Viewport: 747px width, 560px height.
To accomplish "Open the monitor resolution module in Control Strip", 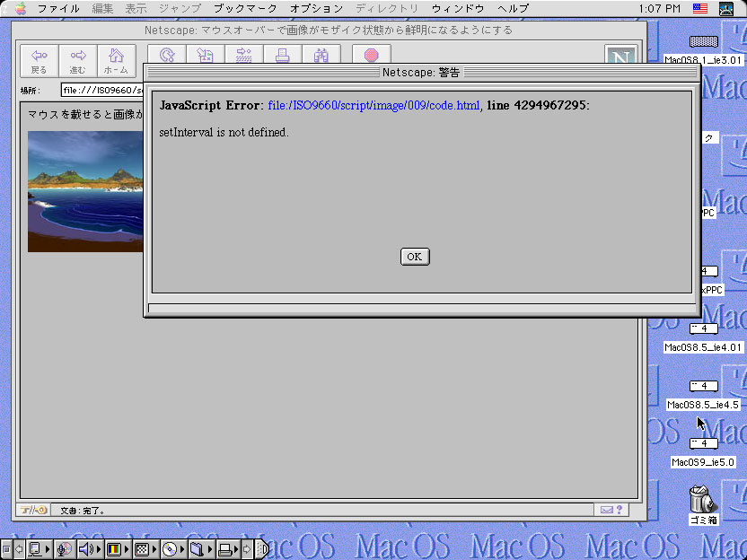I will pos(145,549).
